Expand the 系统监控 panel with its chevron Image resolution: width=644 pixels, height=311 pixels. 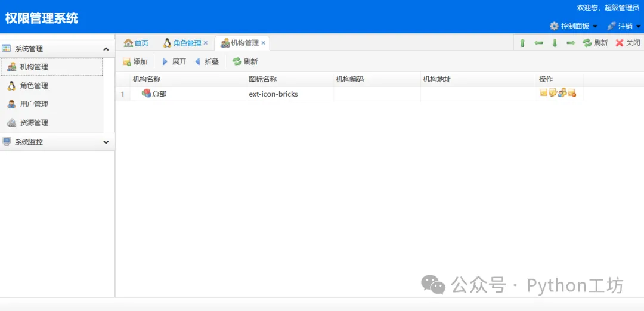(106, 142)
